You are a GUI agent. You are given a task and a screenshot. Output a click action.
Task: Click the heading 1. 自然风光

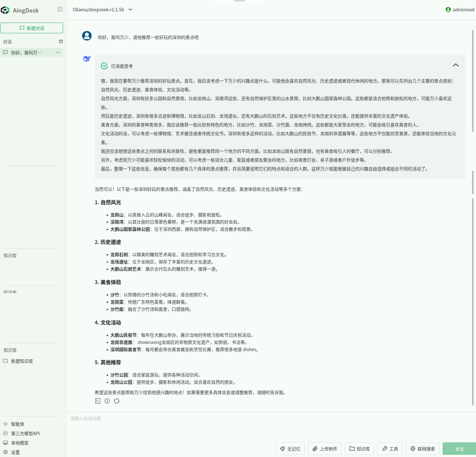click(x=108, y=202)
